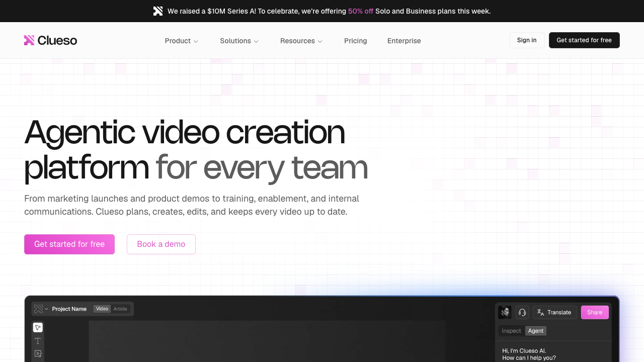
Task: Open the editor logo menu beside Project Name
Action: pos(41,309)
